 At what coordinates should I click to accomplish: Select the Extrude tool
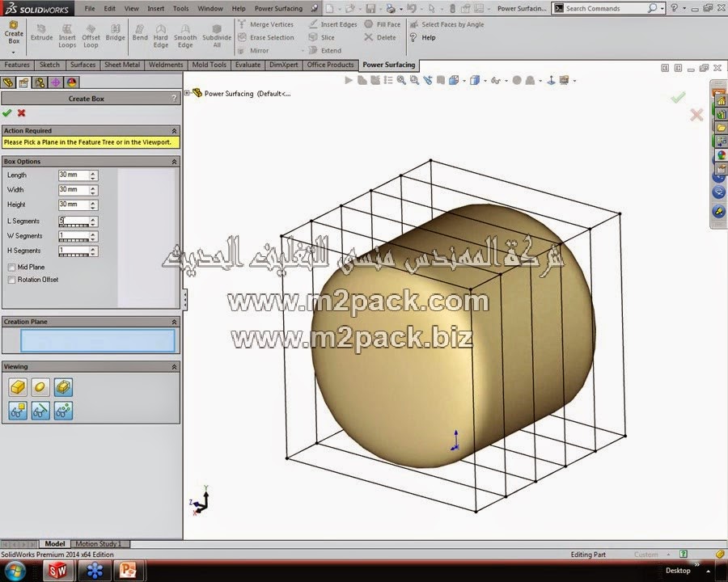(41, 33)
